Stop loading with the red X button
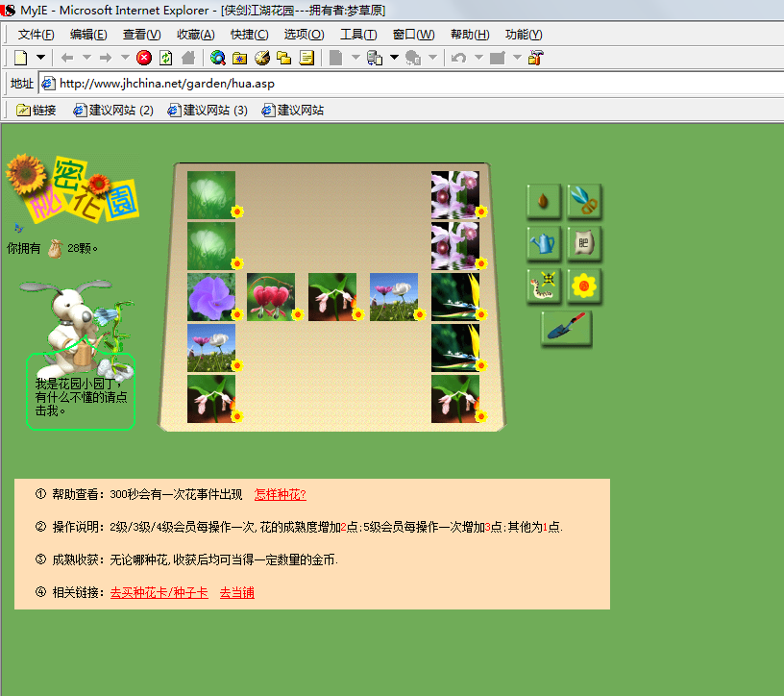The image size is (784, 696). (x=144, y=58)
